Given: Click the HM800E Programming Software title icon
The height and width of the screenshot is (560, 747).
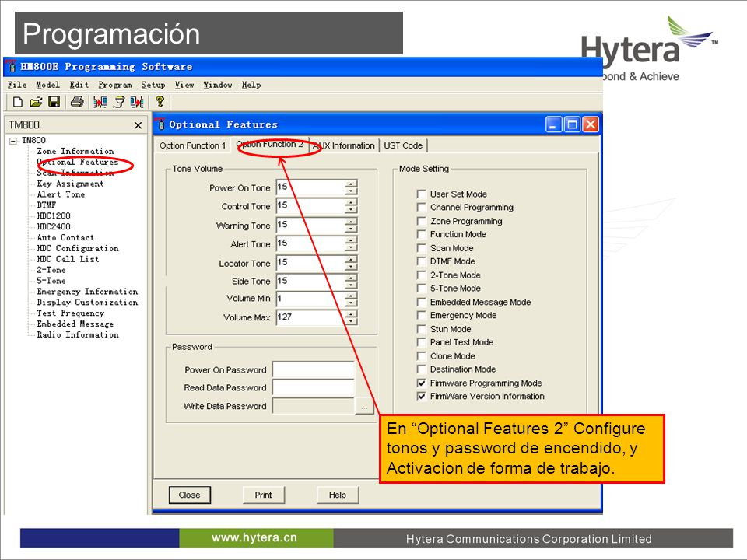Looking at the screenshot, I should [12, 65].
